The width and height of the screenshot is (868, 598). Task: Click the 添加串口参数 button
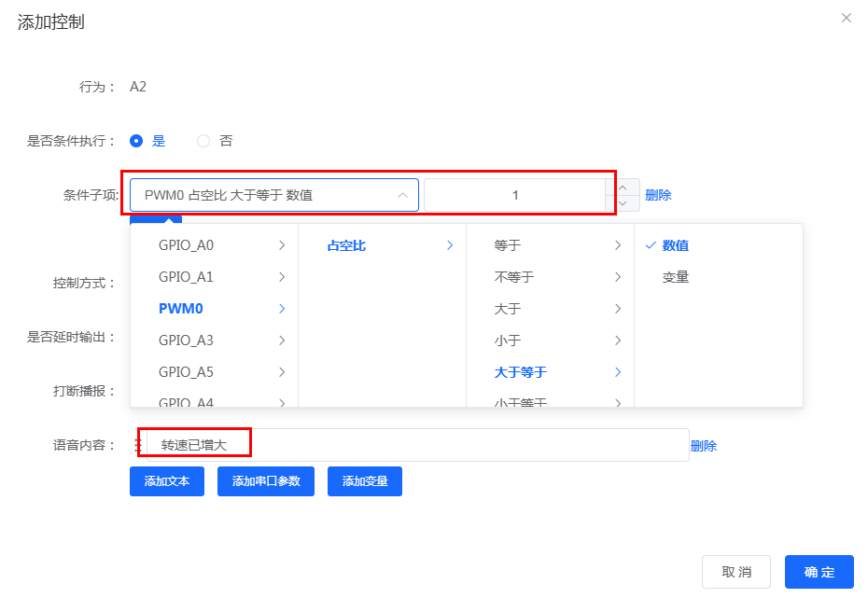(266, 481)
